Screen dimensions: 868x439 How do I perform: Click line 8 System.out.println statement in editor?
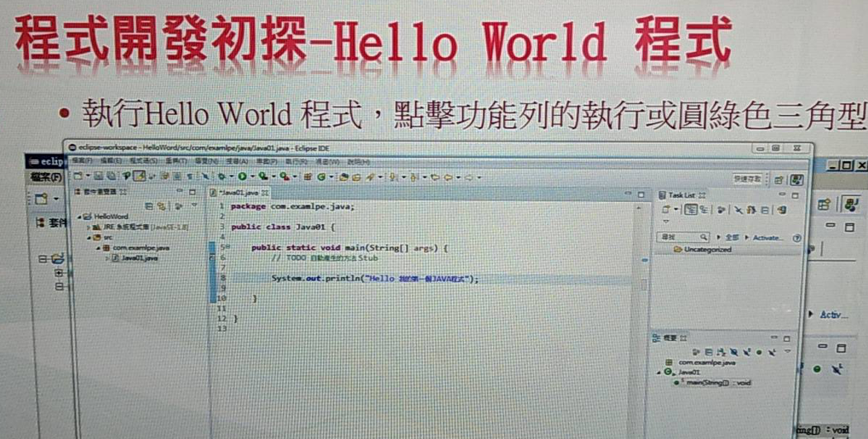[375, 279]
